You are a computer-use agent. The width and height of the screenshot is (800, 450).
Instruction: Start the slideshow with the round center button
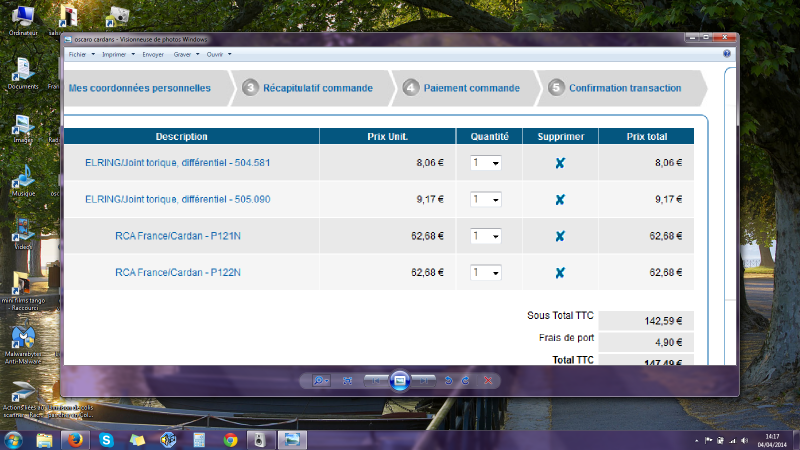400,381
